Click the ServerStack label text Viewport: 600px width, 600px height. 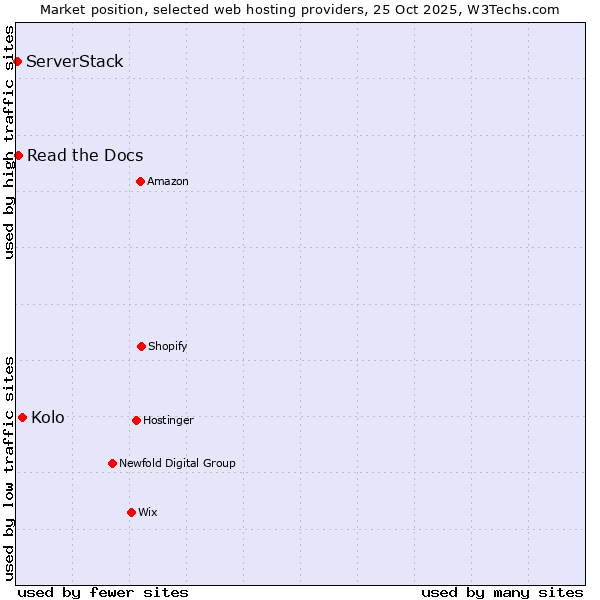pos(75,62)
